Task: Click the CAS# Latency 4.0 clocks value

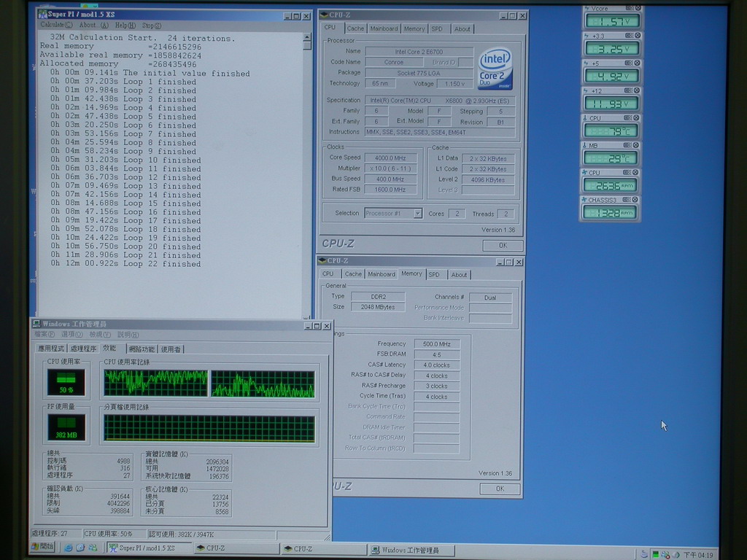Action: point(437,365)
